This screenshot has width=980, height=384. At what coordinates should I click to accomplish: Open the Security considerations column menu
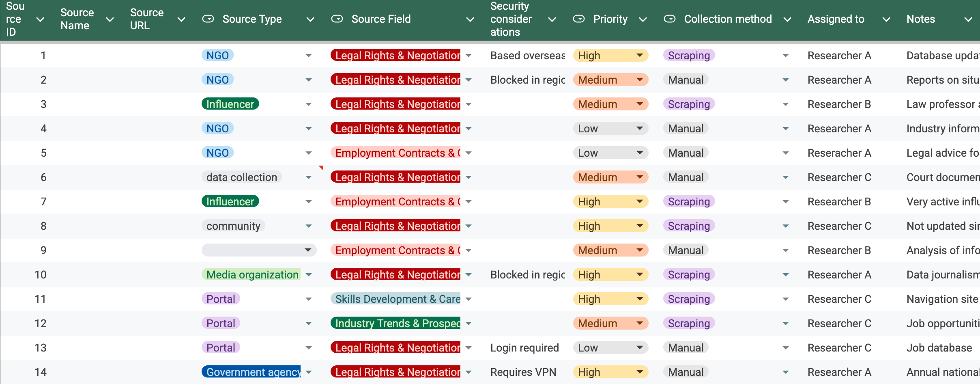552,19
